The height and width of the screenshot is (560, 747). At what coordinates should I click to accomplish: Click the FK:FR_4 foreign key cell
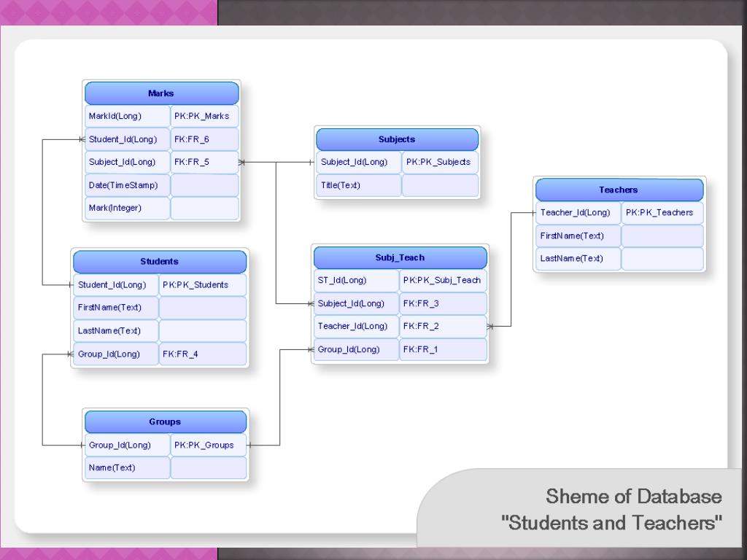click(203, 353)
